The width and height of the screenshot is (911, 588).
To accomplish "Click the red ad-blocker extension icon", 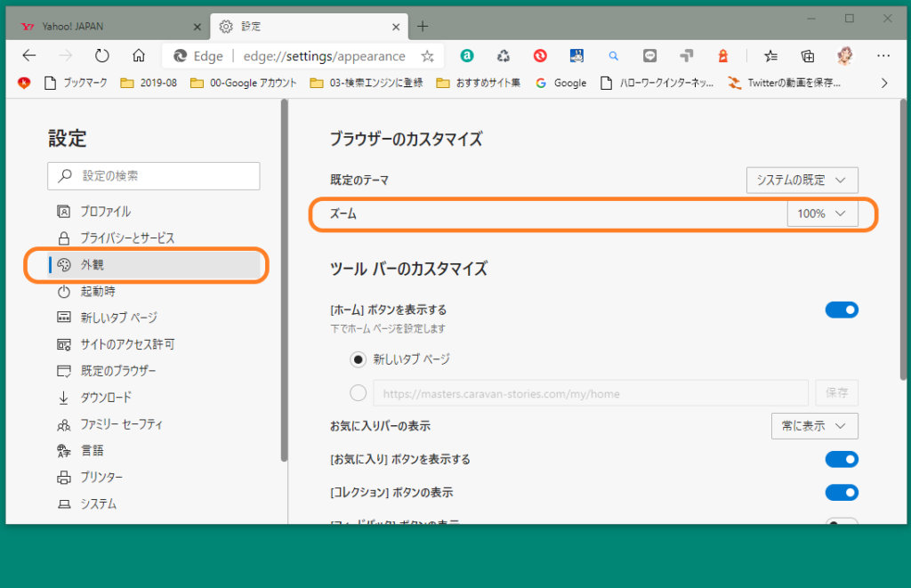I will (x=540, y=55).
